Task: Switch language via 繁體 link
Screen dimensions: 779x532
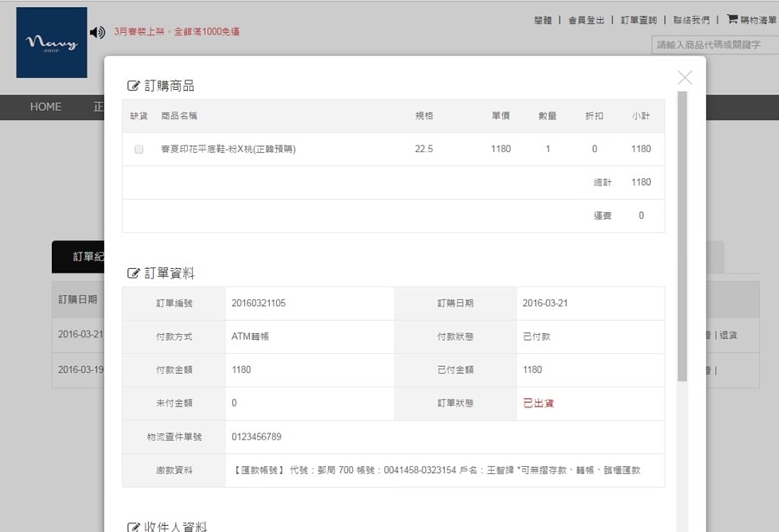Action: point(543,20)
